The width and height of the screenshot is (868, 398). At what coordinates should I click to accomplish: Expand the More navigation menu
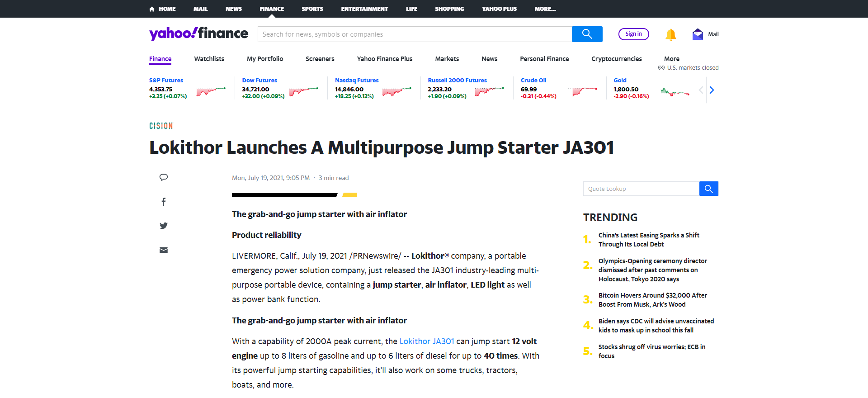671,59
